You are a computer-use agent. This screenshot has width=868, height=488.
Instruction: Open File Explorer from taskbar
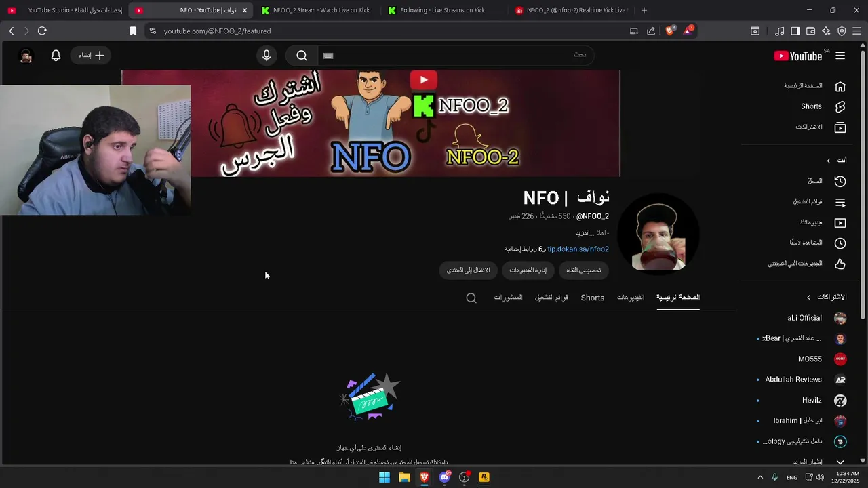pos(404,477)
